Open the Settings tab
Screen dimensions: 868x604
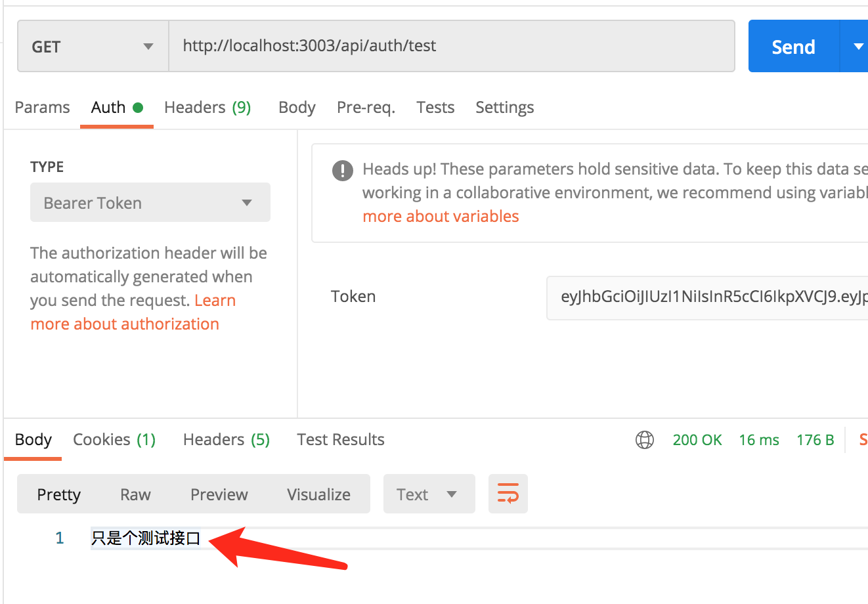(x=504, y=107)
